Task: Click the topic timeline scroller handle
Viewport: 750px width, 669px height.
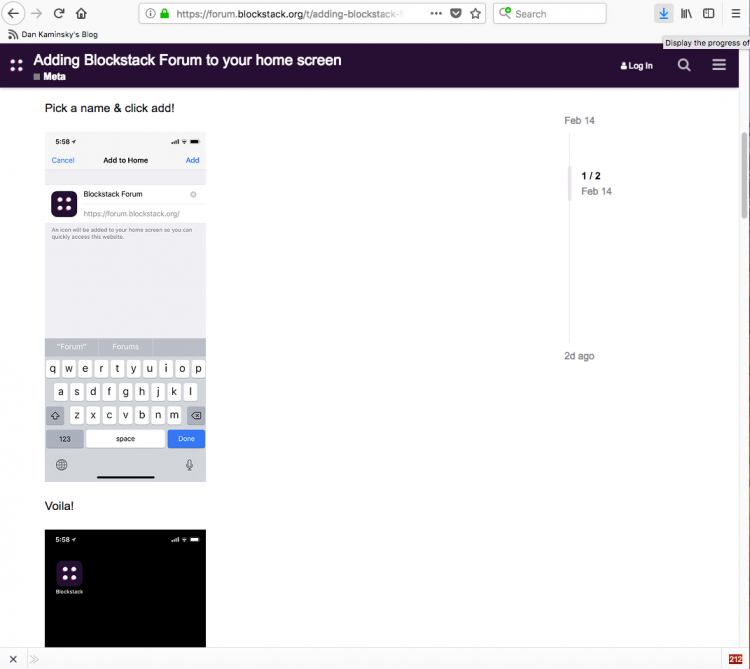Action: [x=569, y=183]
